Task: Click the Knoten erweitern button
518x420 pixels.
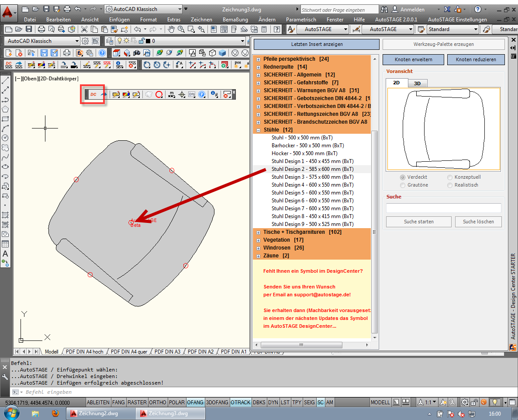Action: pos(413,59)
